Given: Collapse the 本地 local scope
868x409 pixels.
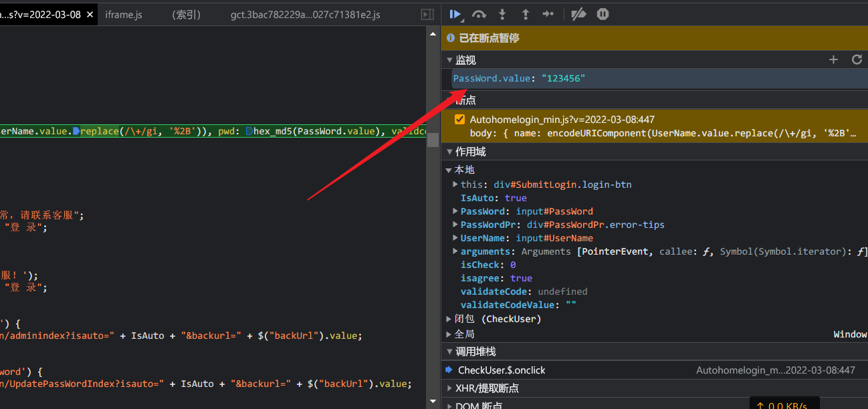Looking at the screenshot, I should [450, 170].
